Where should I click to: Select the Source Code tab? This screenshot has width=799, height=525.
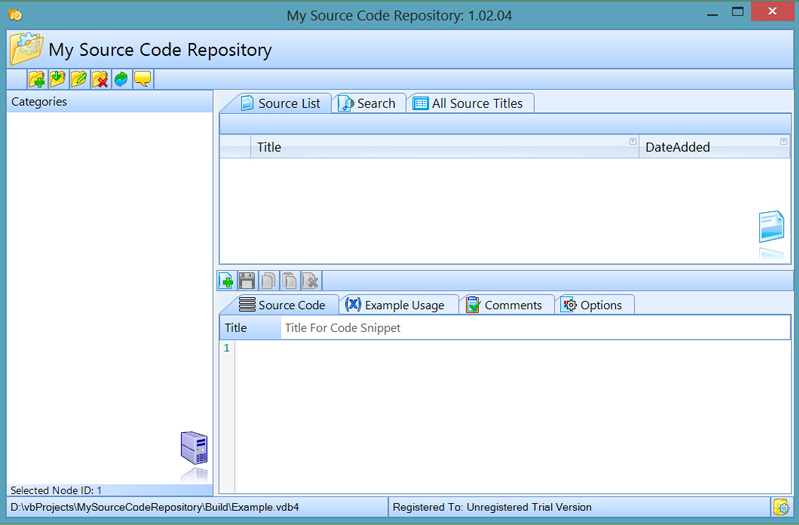coord(282,305)
